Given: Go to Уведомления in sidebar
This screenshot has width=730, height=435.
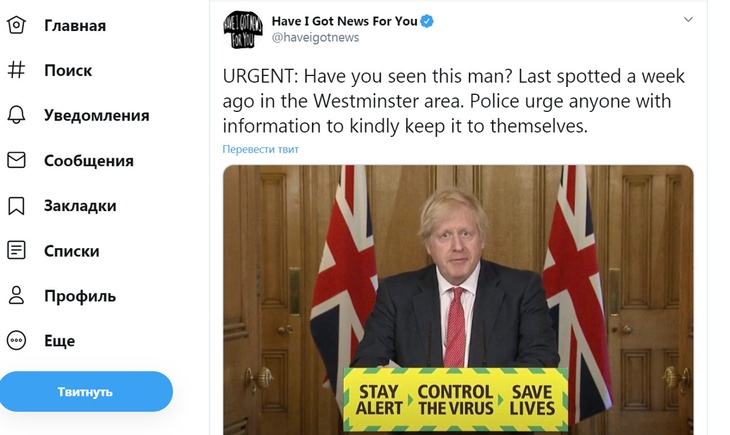Looking at the screenshot, I should (96, 115).
